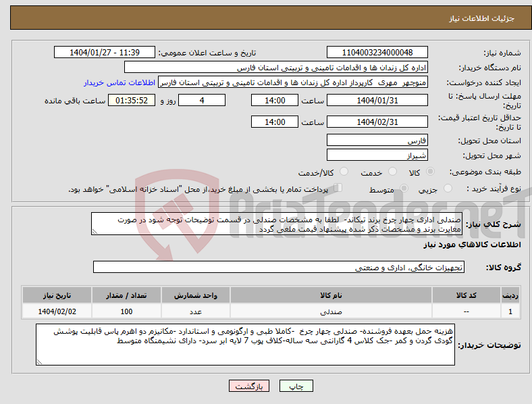
Task: Click the تاریخ نیاز column header
Action: click(57, 295)
